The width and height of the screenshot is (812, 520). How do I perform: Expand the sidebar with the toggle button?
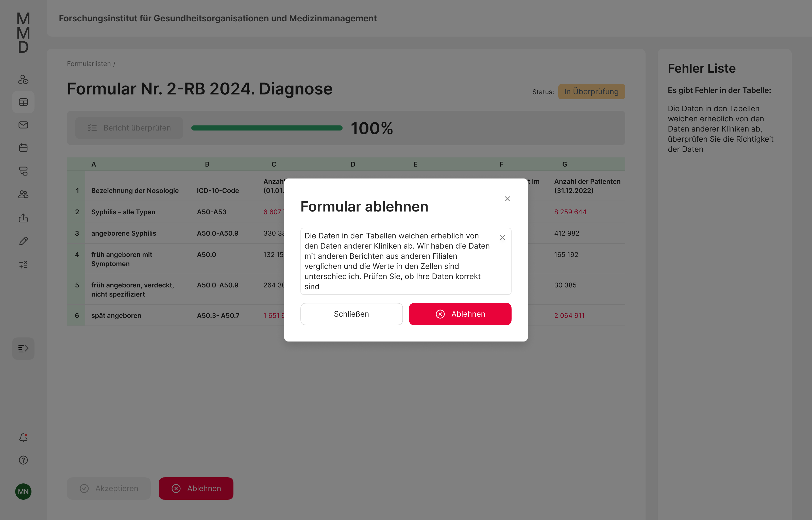tap(23, 348)
